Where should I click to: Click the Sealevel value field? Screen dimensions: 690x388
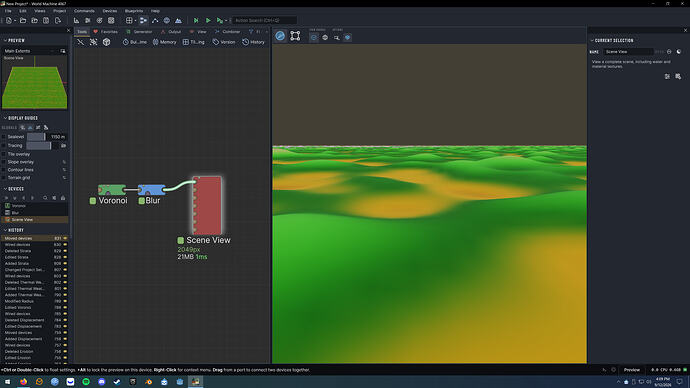pos(57,137)
